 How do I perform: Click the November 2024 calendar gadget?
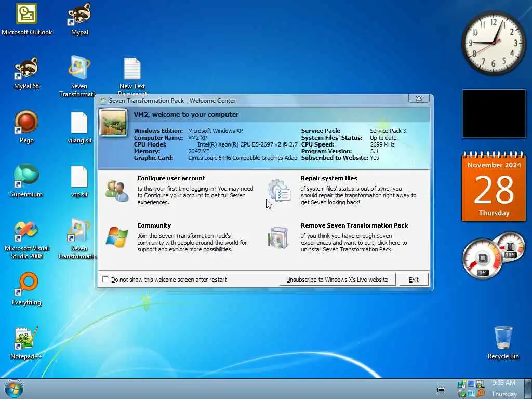click(494, 187)
